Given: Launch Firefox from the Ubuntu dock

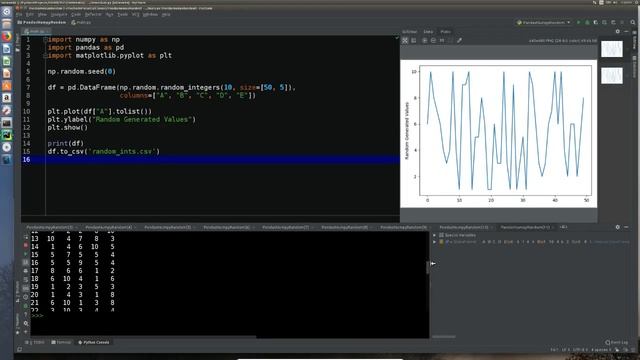Looking at the screenshot, I should (x=7, y=36).
